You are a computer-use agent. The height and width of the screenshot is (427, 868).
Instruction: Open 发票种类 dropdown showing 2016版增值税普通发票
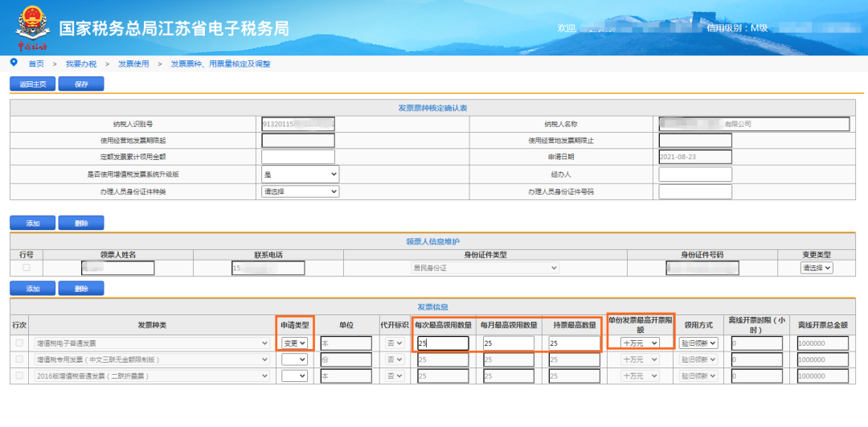coord(152,376)
